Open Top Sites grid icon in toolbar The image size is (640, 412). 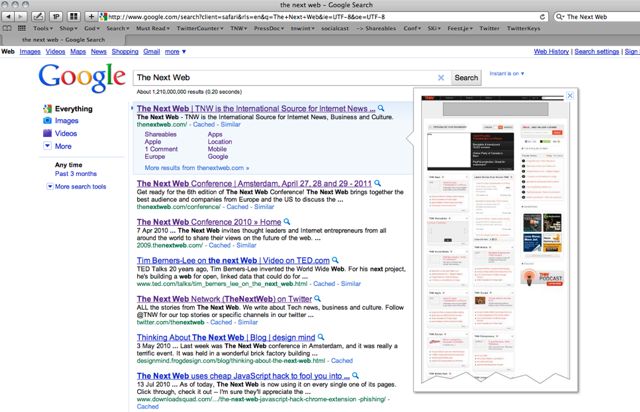pyautogui.click(x=74, y=17)
